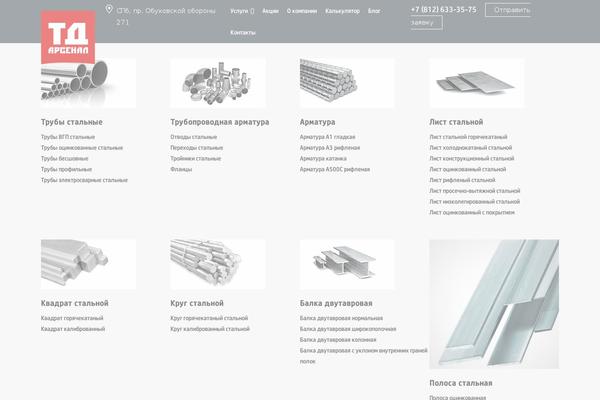Select Фланцы link

tap(181, 169)
